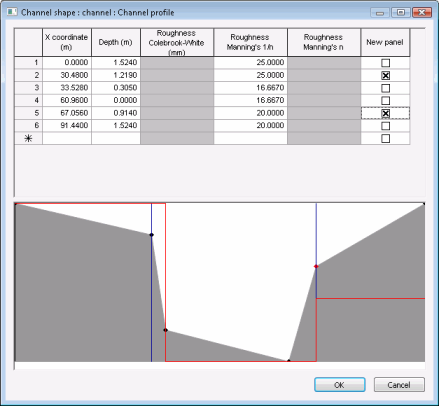The image size is (439, 406).
Task: Tick New panel checkbox for row 3
Action: (385, 88)
